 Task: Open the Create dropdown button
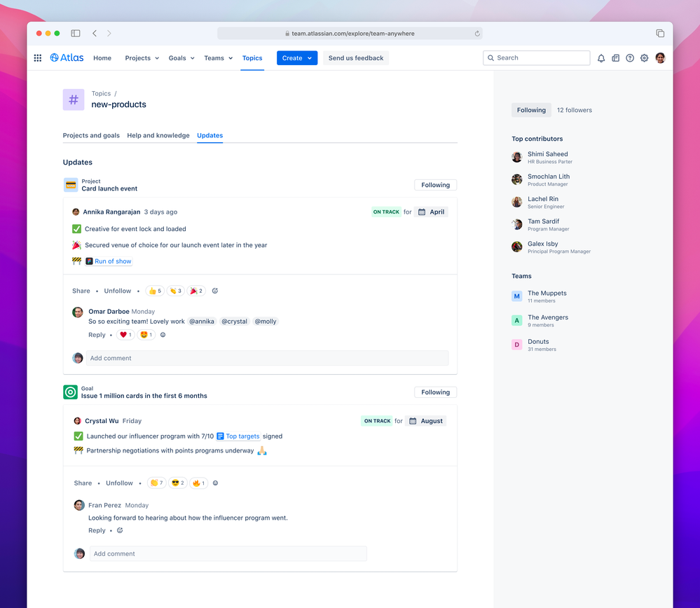[x=297, y=58]
